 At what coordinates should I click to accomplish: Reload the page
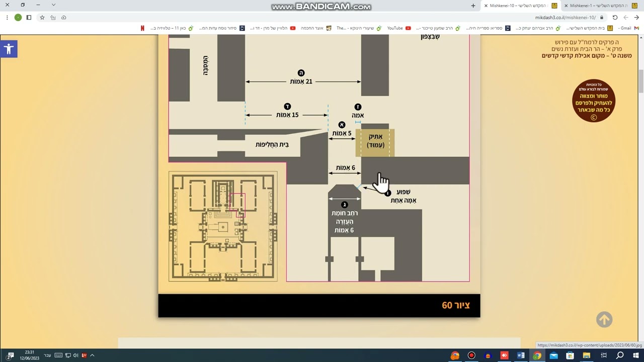pyautogui.click(x=615, y=17)
